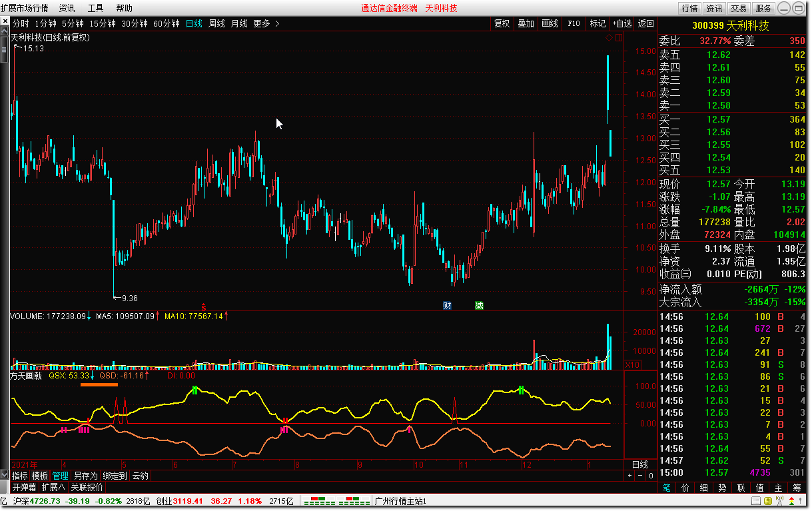Viewport: 812px width, 511px height.
Task: Click the signal antenna icon
Action: click(781, 501)
